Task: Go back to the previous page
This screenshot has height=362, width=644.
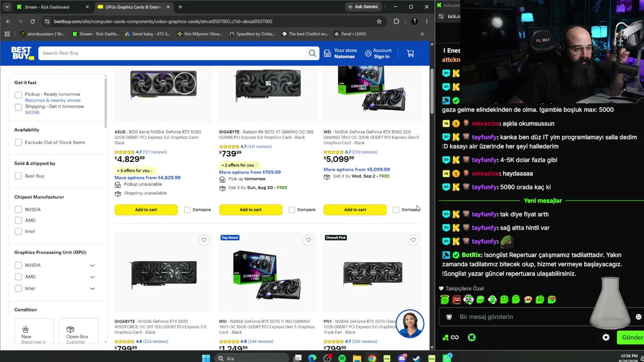Action: (x=8, y=21)
